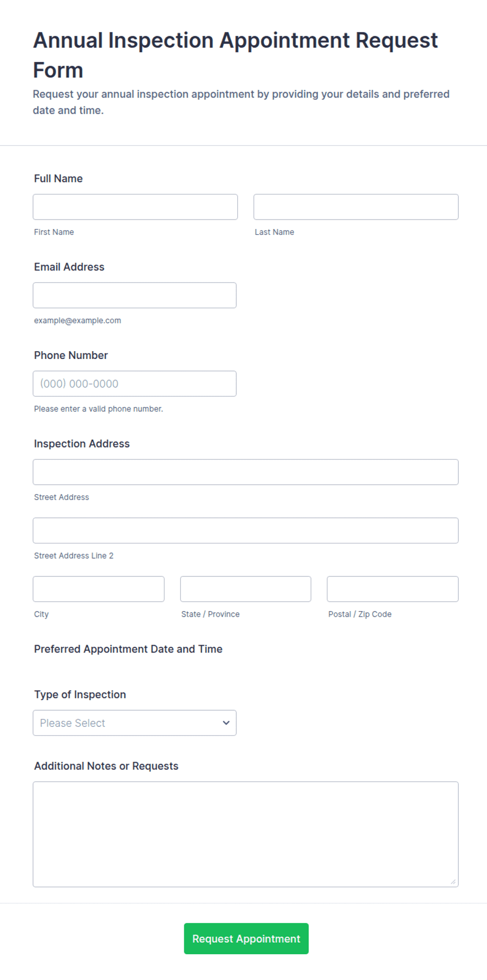487x980 pixels.
Task: Click the City input field
Action: [x=98, y=589]
